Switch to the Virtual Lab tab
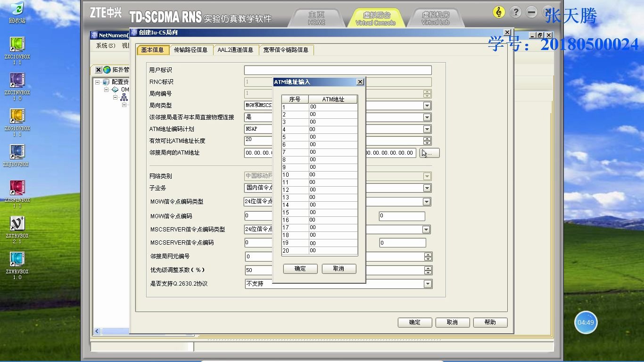The image size is (644, 362). click(x=435, y=18)
